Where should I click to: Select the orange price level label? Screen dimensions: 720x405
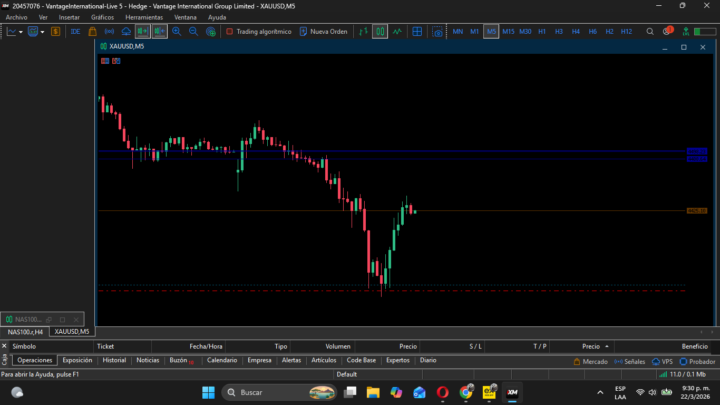[697, 211]
